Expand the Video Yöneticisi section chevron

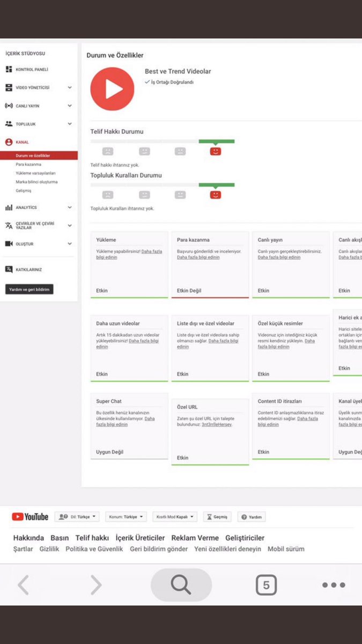70,87
